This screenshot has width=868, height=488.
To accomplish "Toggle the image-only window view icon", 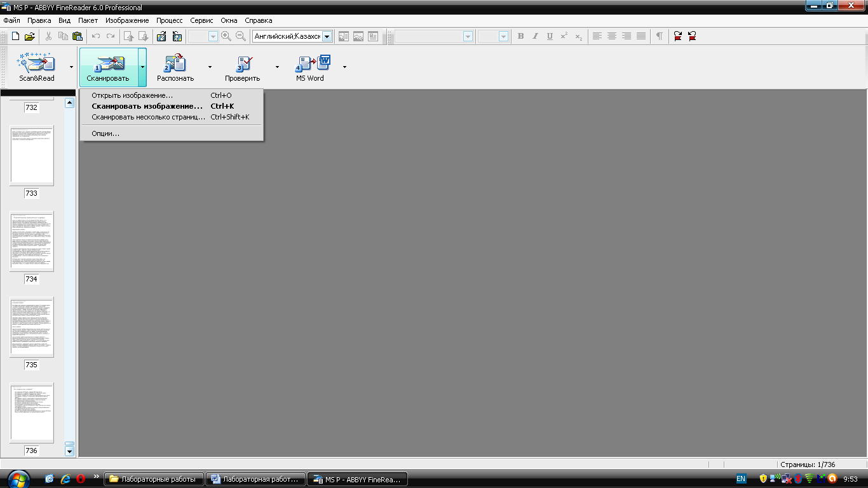I will 358,36.
